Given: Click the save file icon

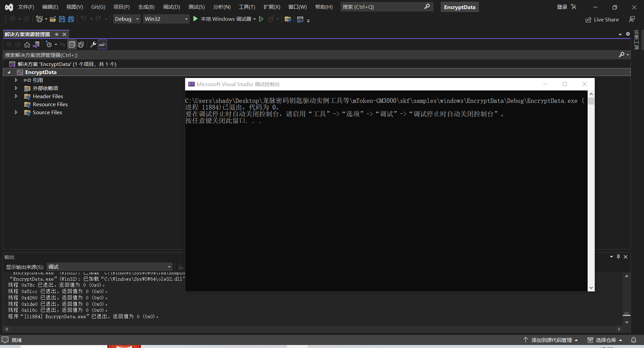Looking at the screenshot, I should point(62,19).
